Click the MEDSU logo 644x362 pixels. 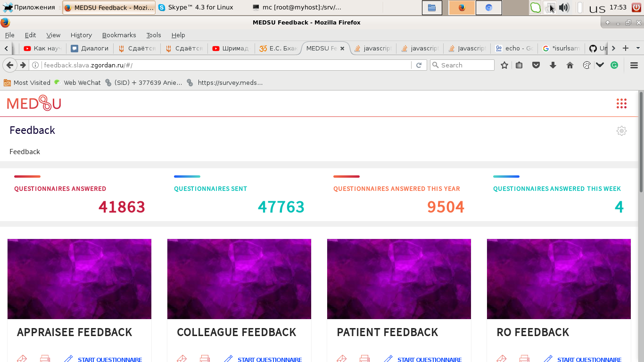(x=34, y=103)
